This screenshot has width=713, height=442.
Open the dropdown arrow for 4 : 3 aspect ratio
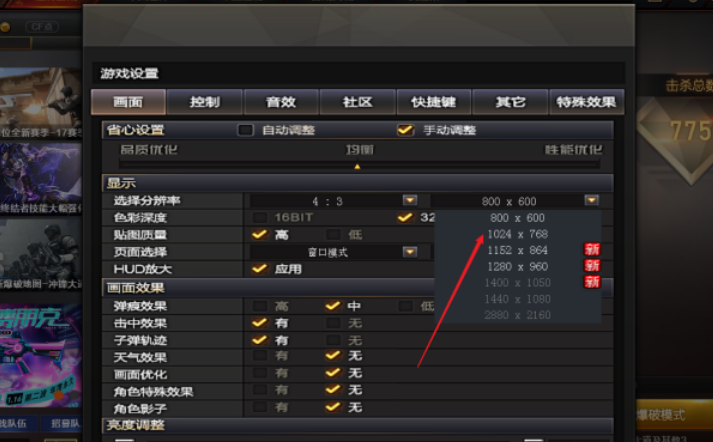tap(410, 200)
